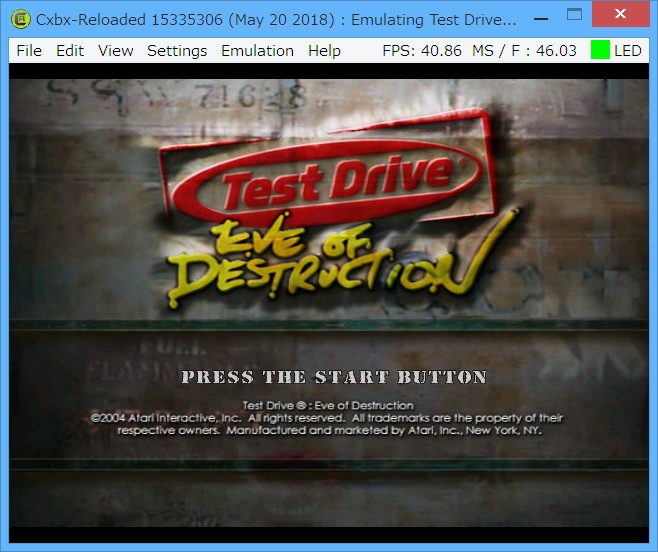The height and width of the screenshot is (552, 658).
Task: Click the green LED indicator square
Action: pyautogui.click(x=600, y=50)
